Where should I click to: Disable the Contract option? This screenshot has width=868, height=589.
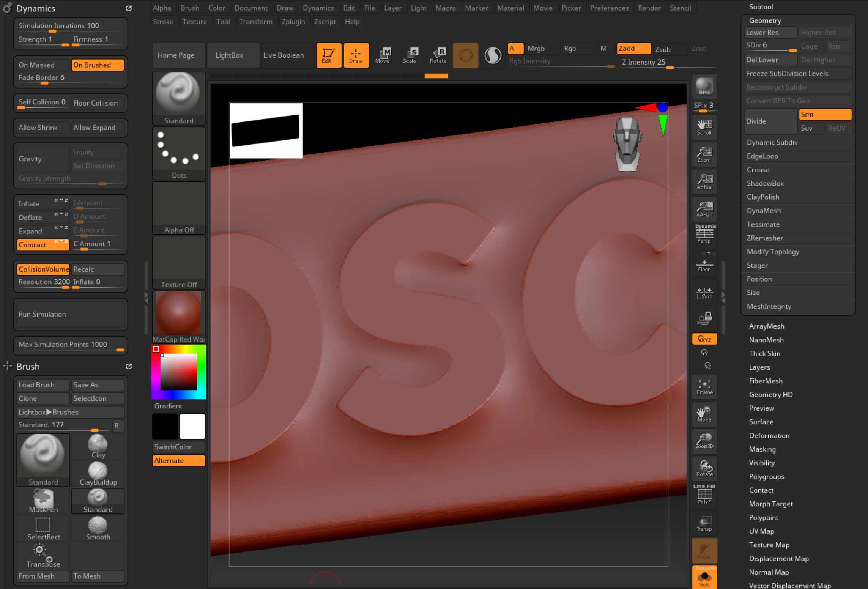click(x=43, y=245)
